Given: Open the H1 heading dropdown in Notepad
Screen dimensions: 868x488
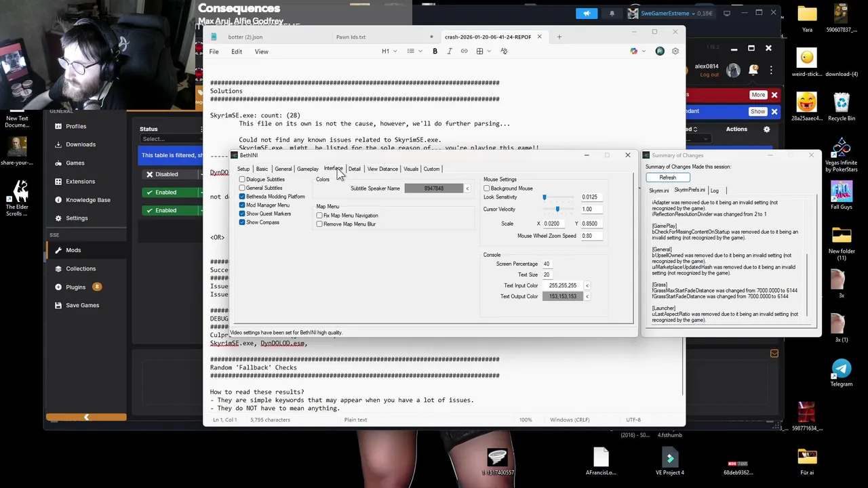Looking at the screenshot, I should click(389, 52).
